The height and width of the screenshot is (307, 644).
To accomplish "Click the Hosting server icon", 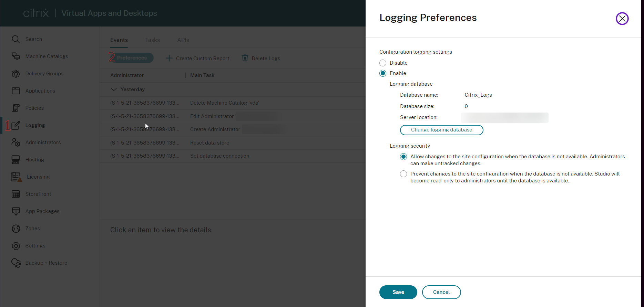I will (16, 160).
